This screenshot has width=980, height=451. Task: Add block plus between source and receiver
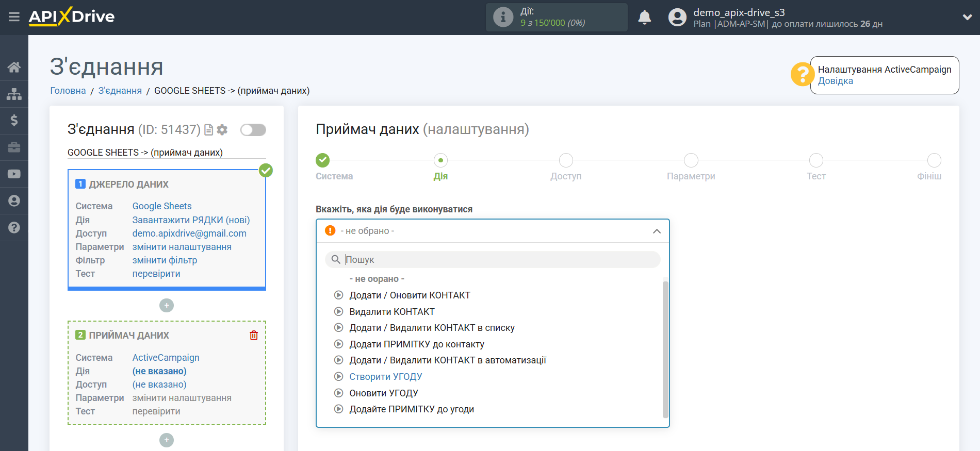click(x=167, y=306)
